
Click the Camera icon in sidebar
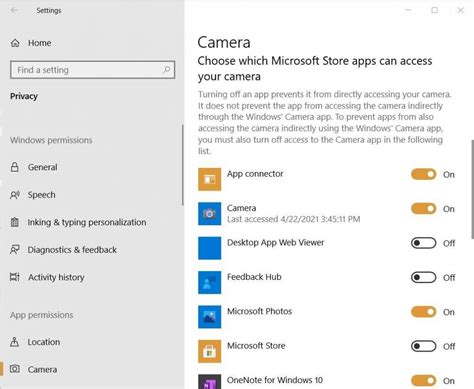click(15, 369)
